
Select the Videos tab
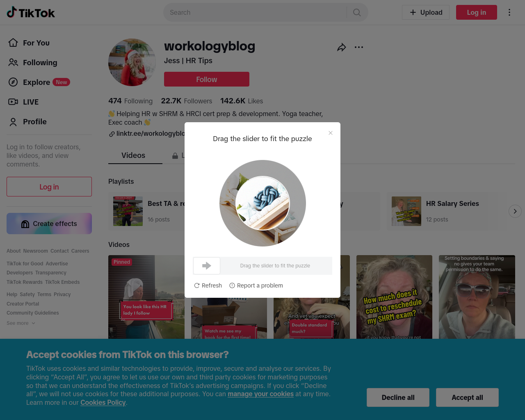[133, 155]
